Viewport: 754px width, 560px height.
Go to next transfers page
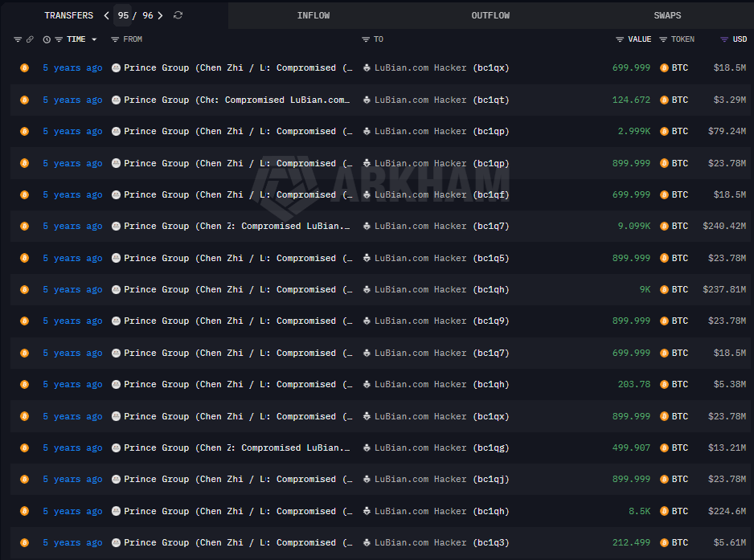pyautogui.click(x=160, y=15)
